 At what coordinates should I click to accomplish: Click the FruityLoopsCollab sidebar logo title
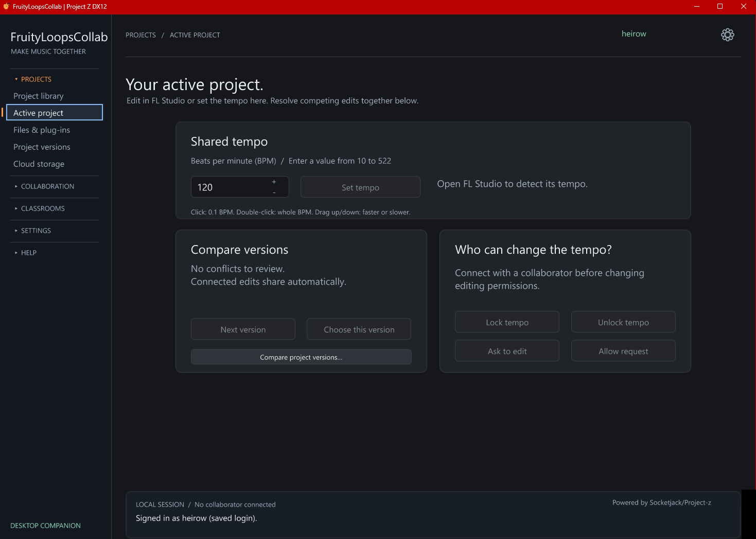point(59,37)
